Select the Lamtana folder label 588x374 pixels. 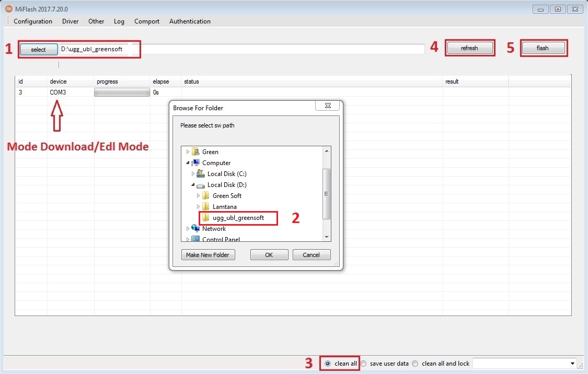click(225, 207)
